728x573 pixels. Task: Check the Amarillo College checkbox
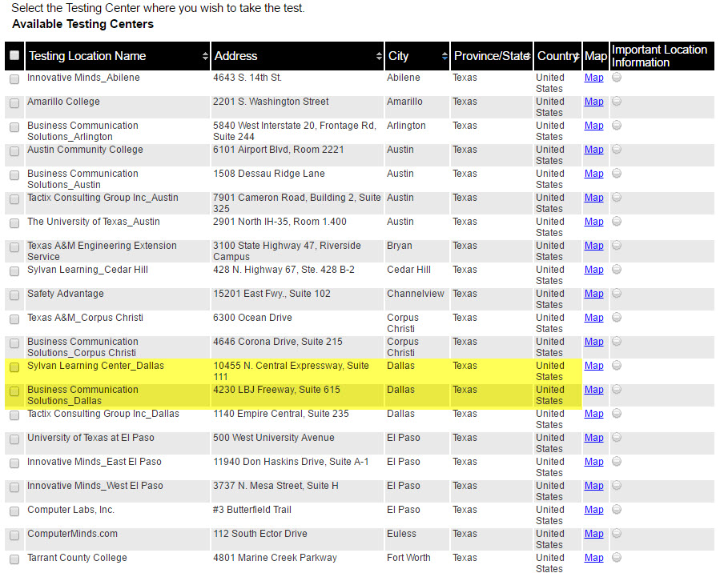(14, 103)
